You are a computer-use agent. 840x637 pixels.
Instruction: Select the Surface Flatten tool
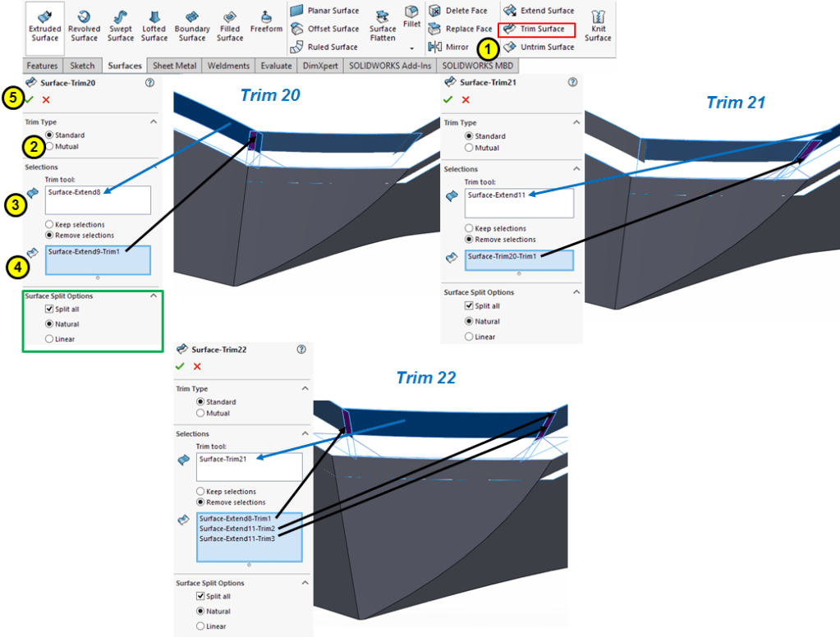pos(383,25)
